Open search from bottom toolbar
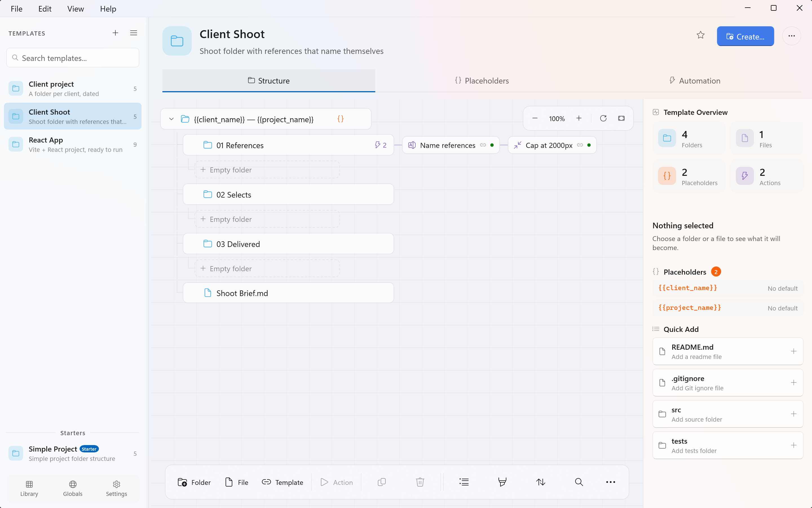Viewport: 812px width, 508px height. [579, 482]
